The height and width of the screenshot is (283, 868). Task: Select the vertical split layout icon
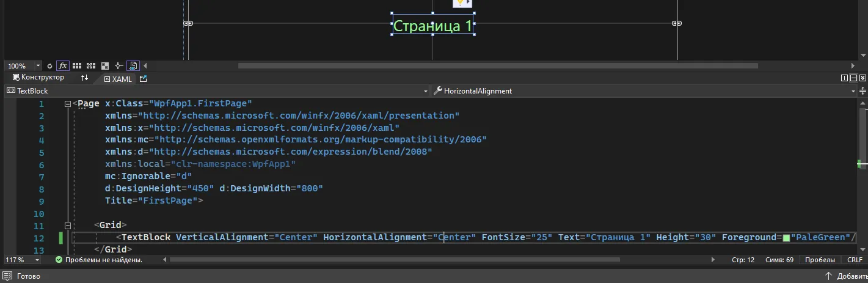(x=844, y=78)
